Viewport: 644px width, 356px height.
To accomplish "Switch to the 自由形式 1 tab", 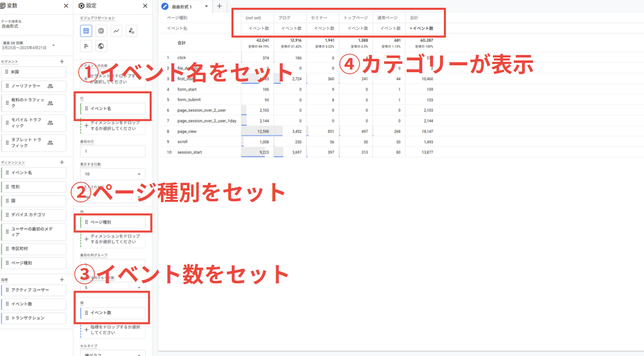I will [182, 7].
